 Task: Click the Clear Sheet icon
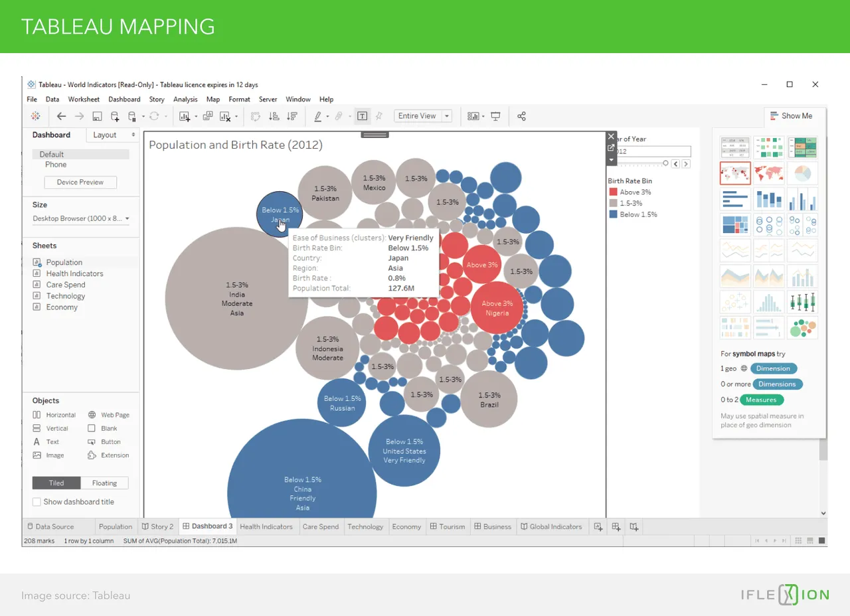pyautogui.click(x=225, y=116)
